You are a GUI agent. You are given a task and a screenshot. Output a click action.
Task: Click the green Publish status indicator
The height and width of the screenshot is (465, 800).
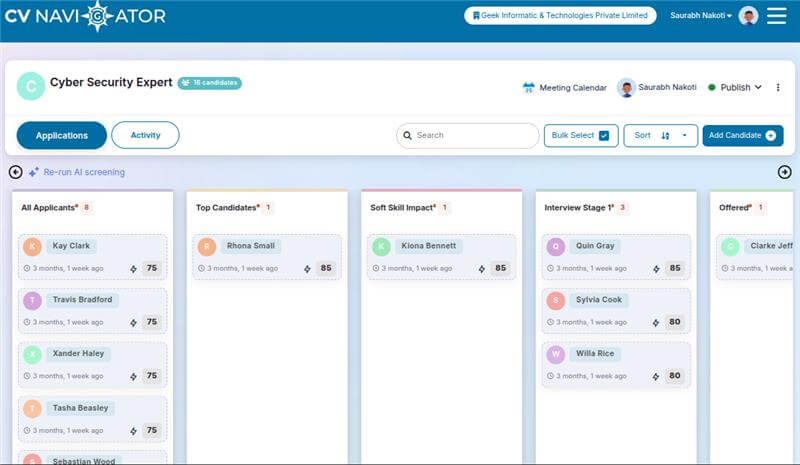(x=712, y=88)
